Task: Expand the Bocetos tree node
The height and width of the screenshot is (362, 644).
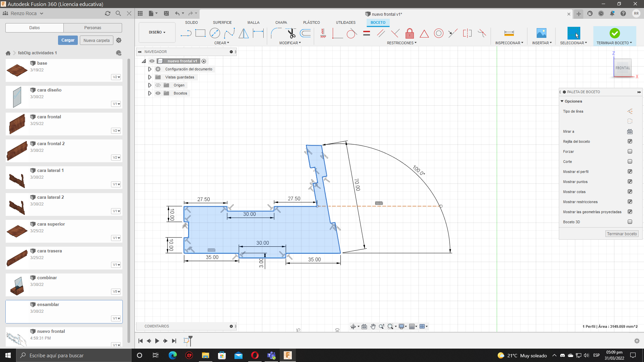Action: coord(150,93)
